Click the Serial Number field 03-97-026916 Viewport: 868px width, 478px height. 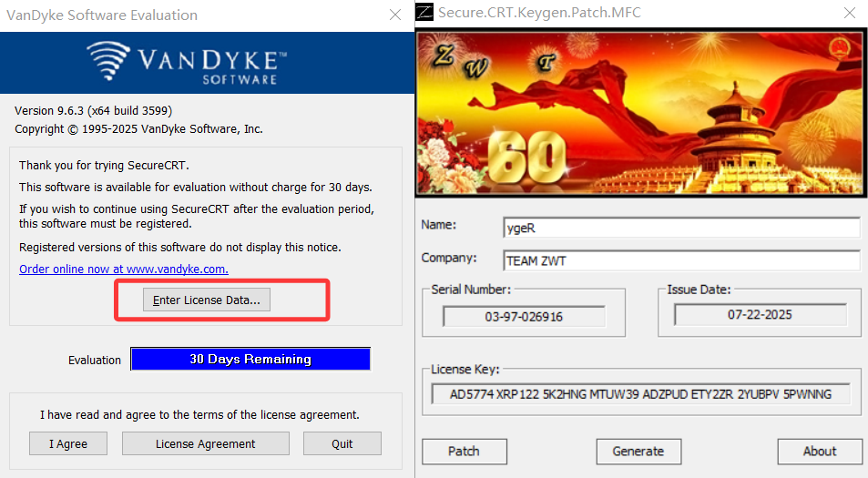click(x=524, y=317)
